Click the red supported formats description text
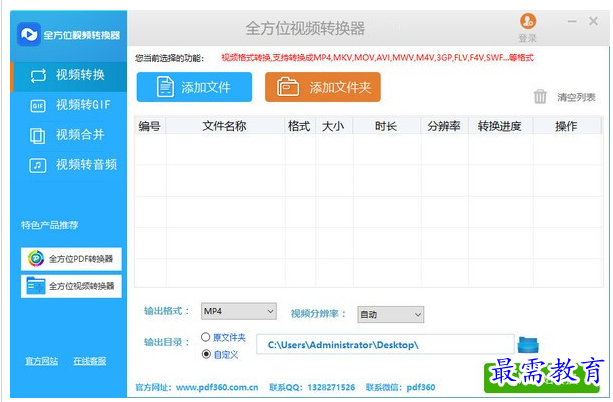 coord(377,58)
